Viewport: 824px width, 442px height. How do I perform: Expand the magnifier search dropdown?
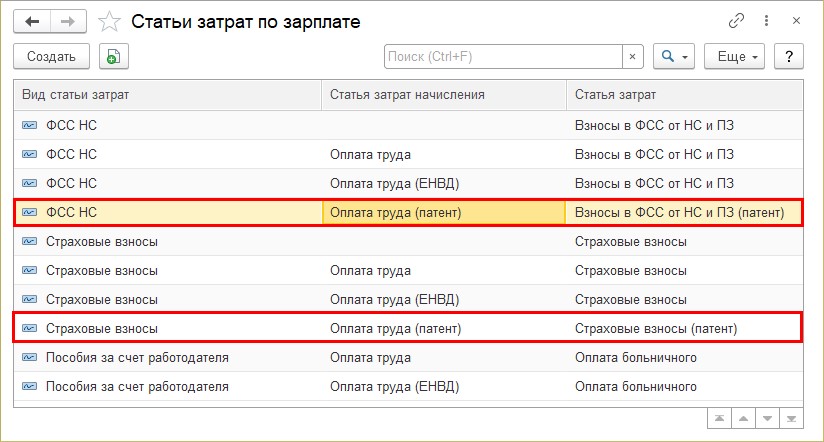pos(674,56)
